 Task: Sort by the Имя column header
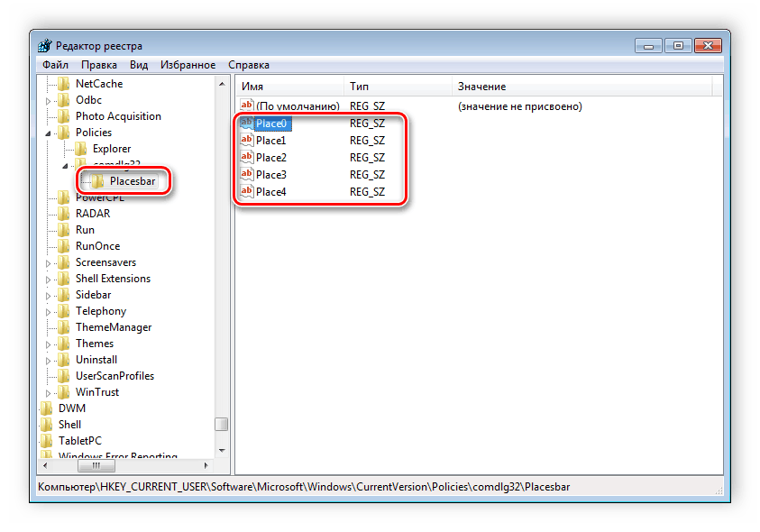click(x=288, y=87)
